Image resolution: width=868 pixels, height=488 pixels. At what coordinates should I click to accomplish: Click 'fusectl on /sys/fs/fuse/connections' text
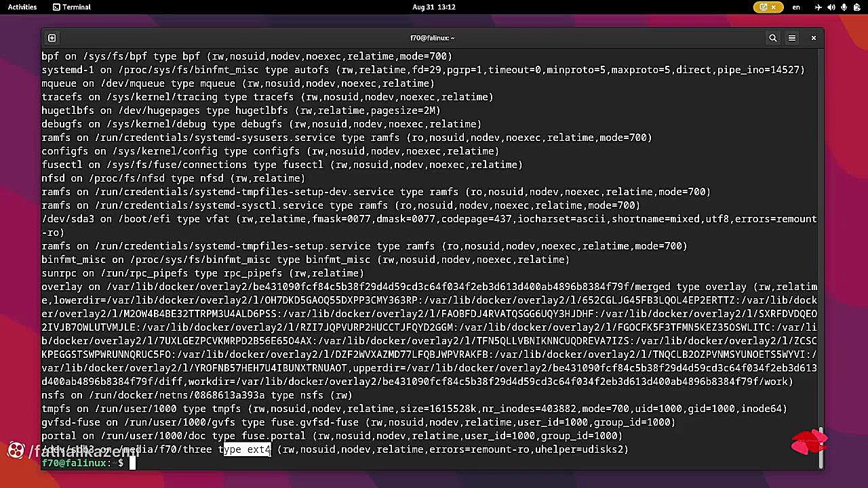tap(144, 165)
